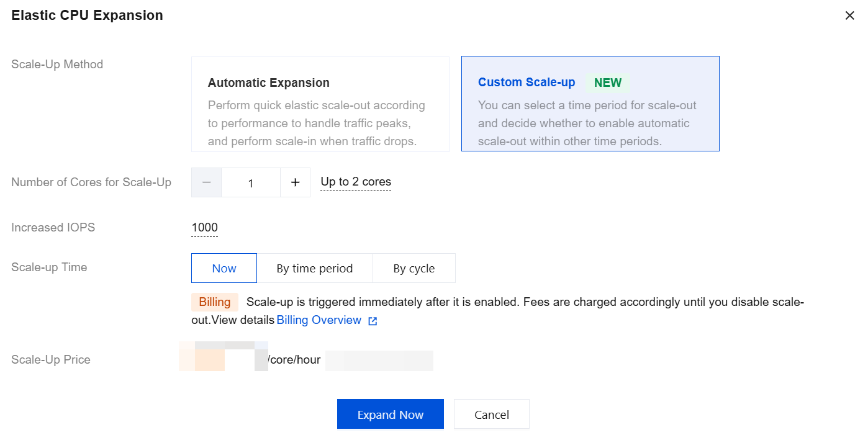Switch scale-up time to By time period
The image size is (868, 435).
click(x=315, y=268)
